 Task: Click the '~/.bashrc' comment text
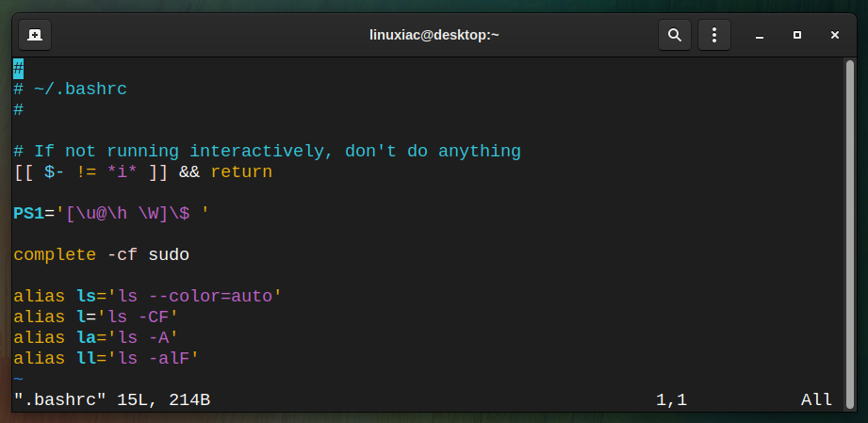point(80,89)
